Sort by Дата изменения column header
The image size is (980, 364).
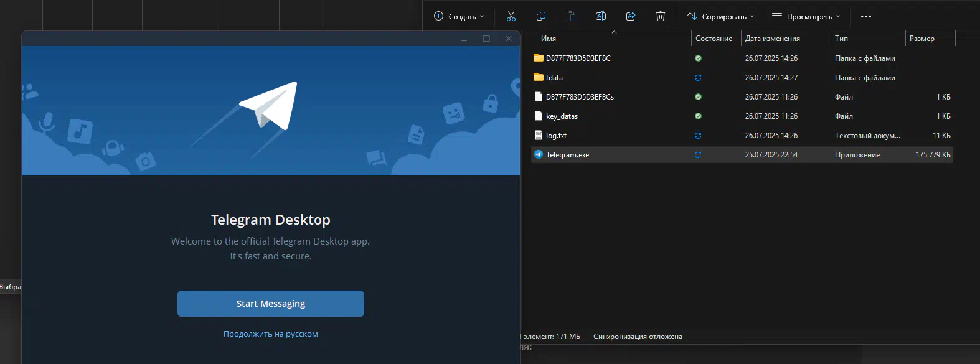click(772, 39)
